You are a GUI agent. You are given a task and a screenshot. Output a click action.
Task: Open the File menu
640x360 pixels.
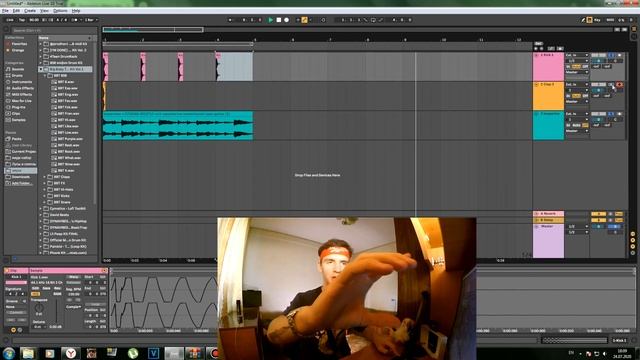tap(5, 11)
